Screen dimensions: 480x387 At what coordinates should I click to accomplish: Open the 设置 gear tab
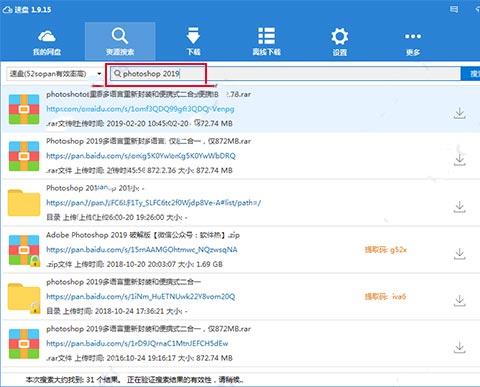click(339, 42)
